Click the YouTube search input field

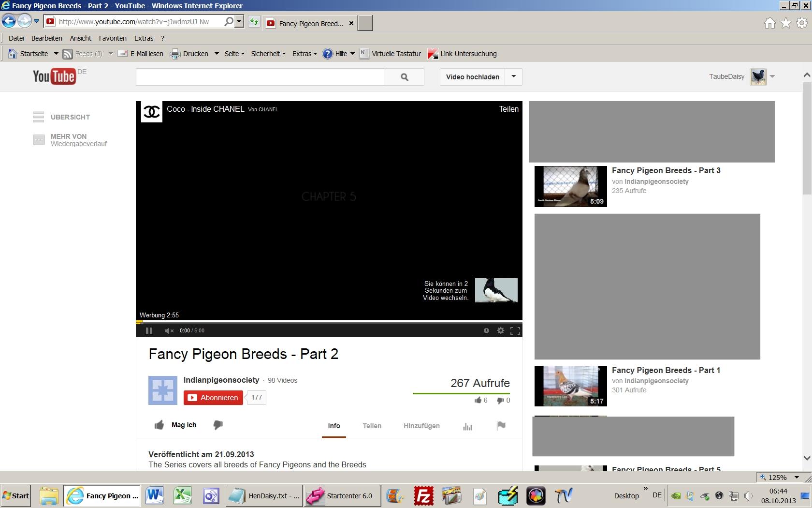(260, 77)
